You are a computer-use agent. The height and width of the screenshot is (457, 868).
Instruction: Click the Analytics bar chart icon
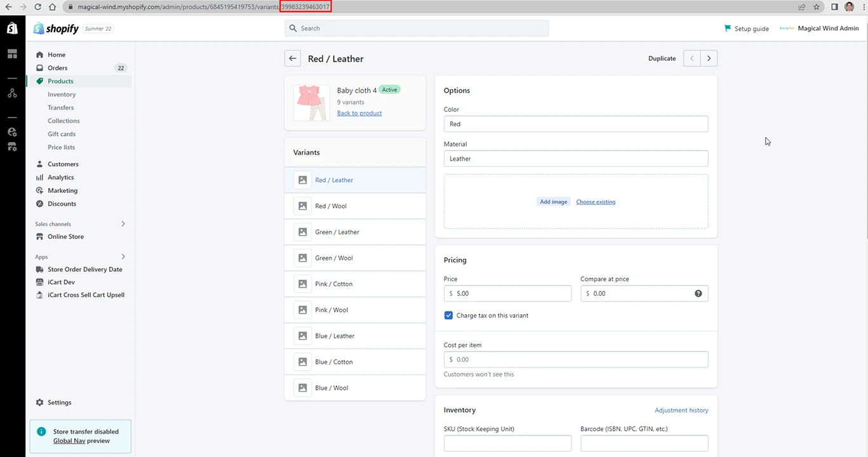40,177
